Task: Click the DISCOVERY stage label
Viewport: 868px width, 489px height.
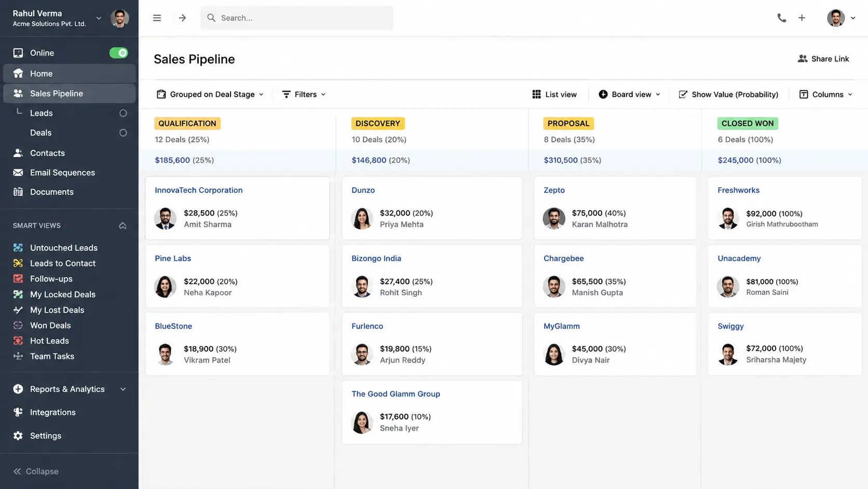Action: tap(378, 123)
